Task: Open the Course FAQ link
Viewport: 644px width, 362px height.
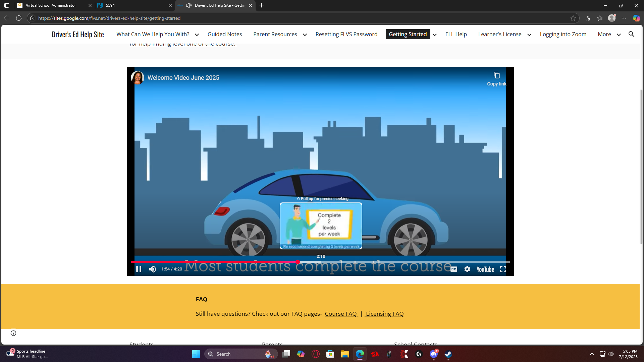Action: 341,314
